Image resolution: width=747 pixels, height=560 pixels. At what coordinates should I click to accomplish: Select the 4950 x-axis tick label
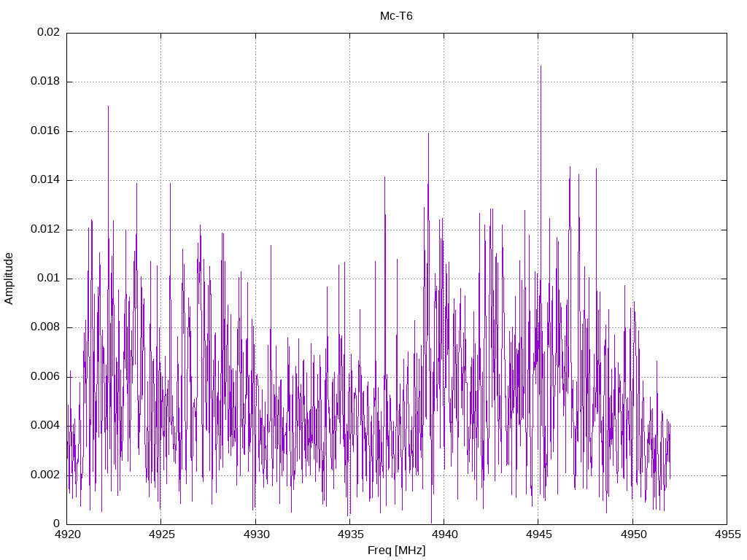pyautogui.click(x=632, y=534)
